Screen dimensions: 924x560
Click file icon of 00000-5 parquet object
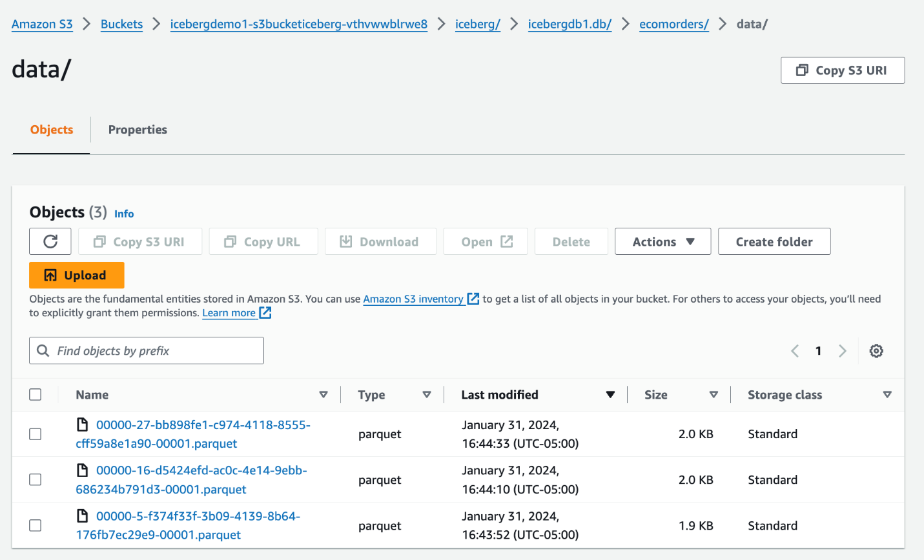[x=83, y=515]
